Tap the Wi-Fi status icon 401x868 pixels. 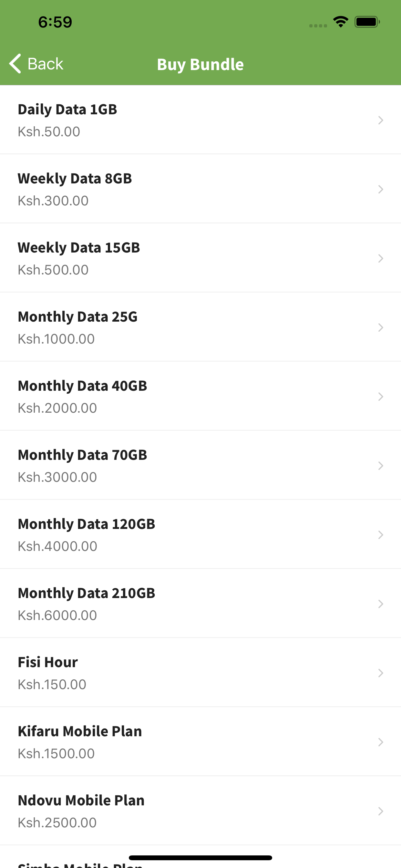point(340,22)
